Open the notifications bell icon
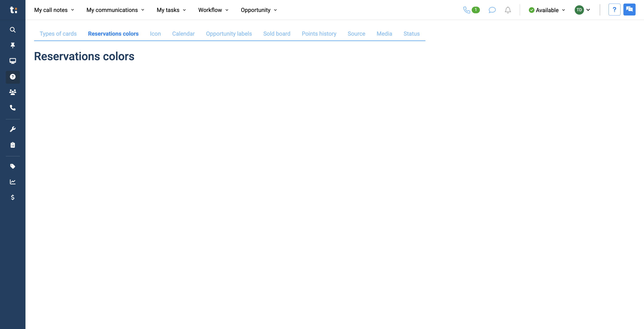 (x=508, y=10)
